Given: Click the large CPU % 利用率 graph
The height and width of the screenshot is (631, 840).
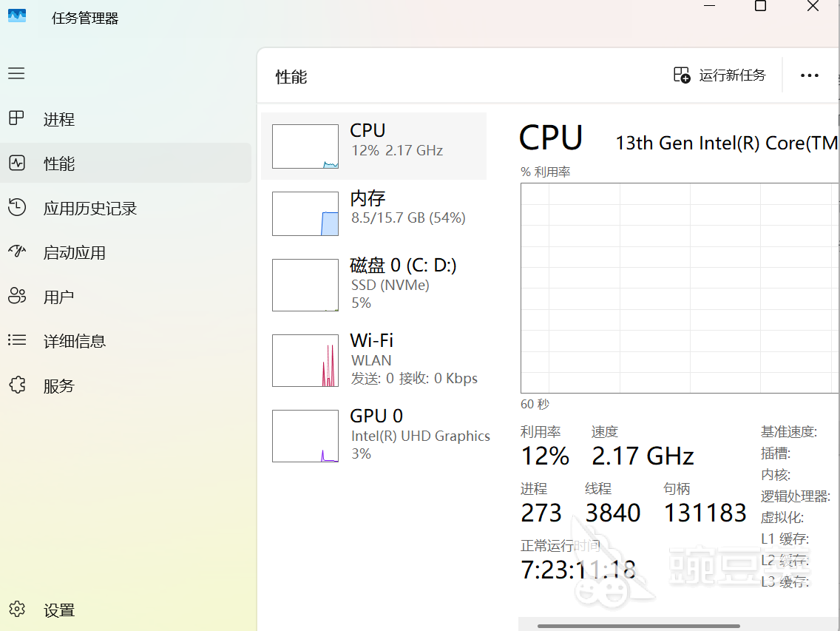Looking at the screenshot, I should pyautogui.click(x=680, y=288).
